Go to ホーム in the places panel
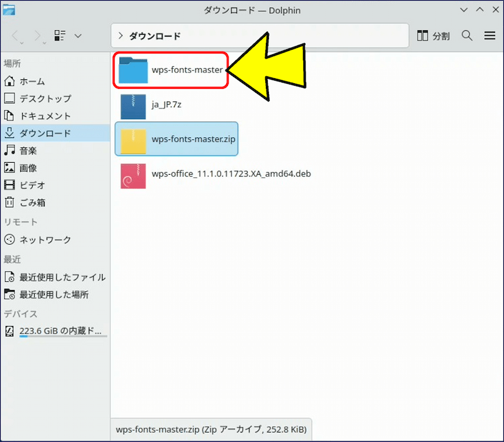The height and width of the screenshot is (442, 504). point(31,81)
